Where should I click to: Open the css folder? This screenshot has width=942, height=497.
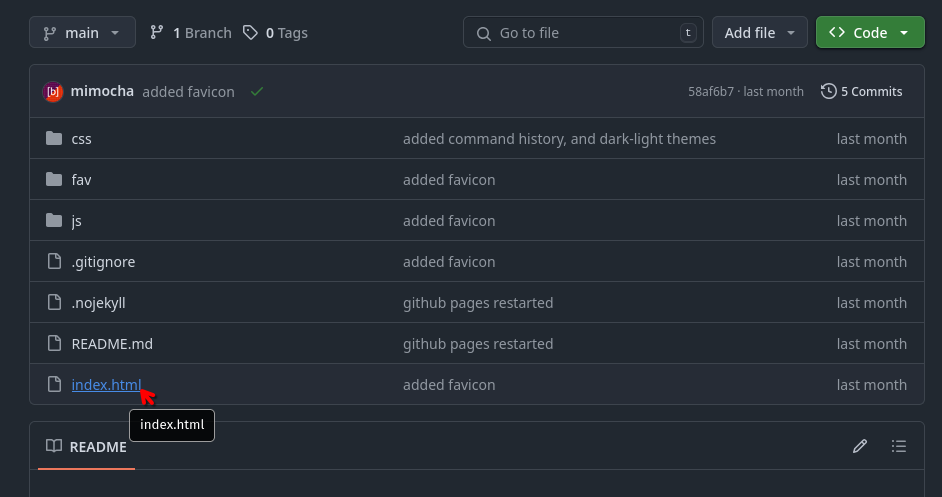pos(81,139)
